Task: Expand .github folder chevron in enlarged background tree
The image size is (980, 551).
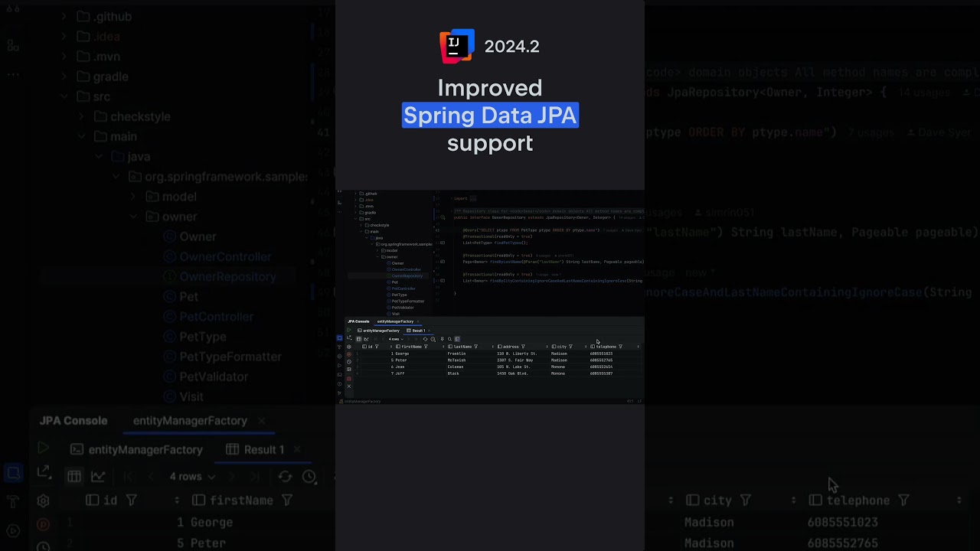Action: click(x=64, y=16)
